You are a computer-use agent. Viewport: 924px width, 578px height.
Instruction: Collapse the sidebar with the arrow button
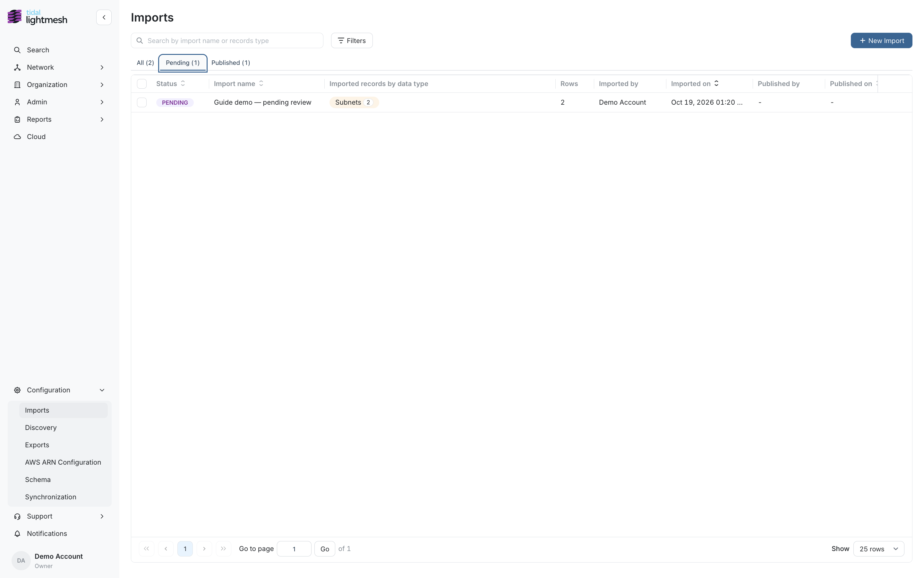104,17
